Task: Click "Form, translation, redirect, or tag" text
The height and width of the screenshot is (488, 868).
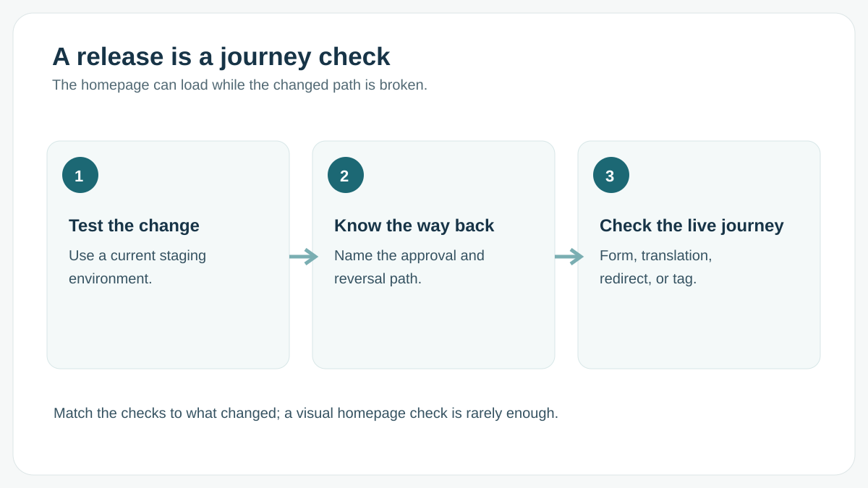Action: click(656, 267)
